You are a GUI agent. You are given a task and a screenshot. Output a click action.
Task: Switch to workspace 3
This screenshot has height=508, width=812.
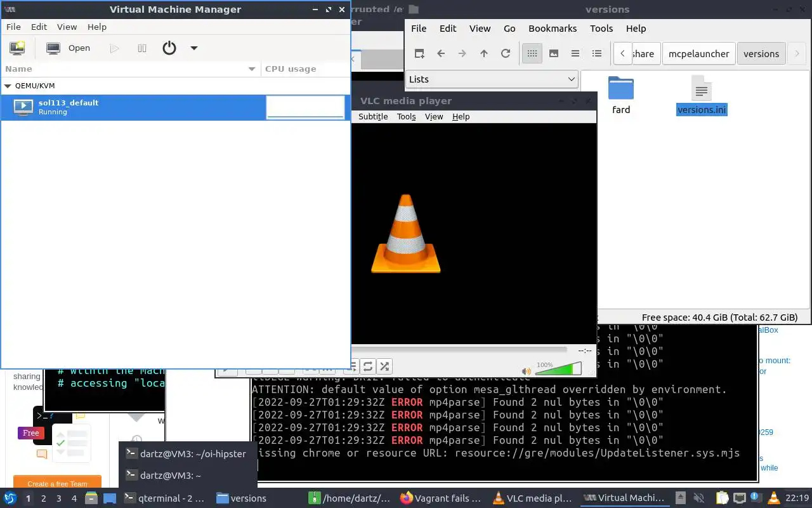pyautogui.click(x=59, y=498)
